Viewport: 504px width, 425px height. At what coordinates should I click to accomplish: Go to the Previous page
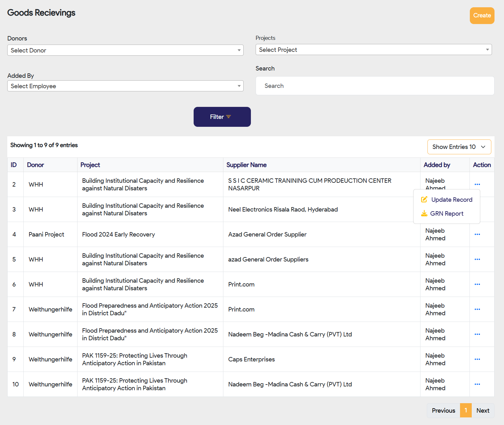[x=443, y=410]
